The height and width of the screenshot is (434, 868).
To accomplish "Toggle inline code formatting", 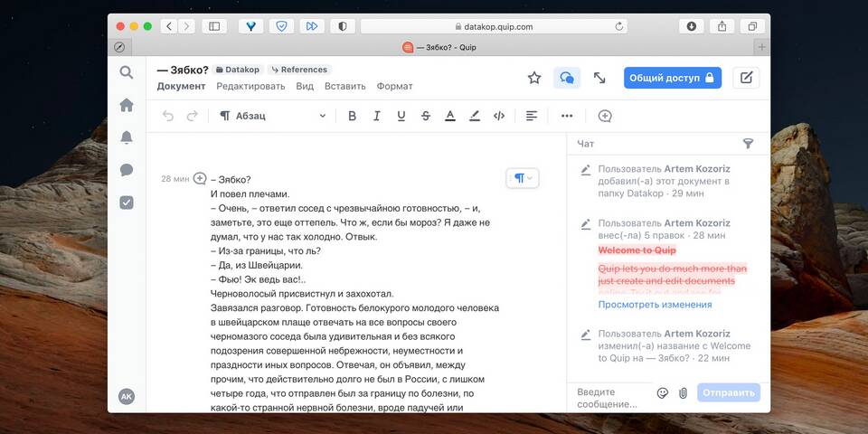I will [x=499, y=116].
